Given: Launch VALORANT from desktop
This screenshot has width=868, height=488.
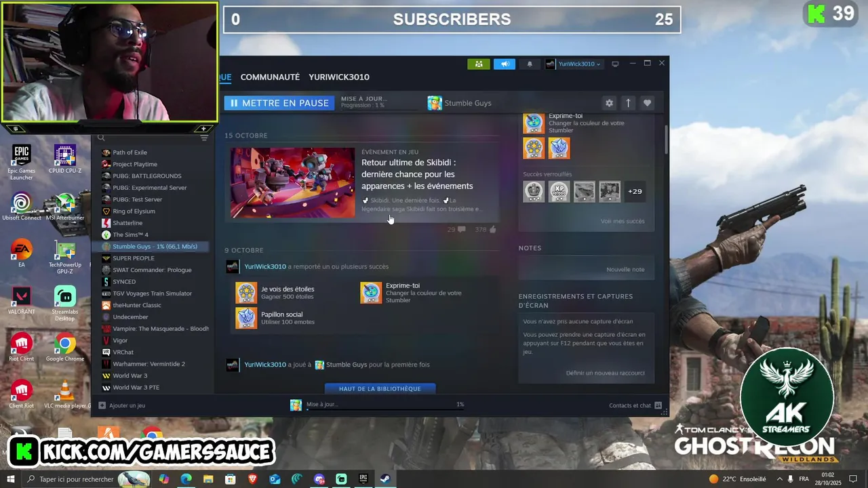Looking at the screenshot, I should [x=21, y=300].
